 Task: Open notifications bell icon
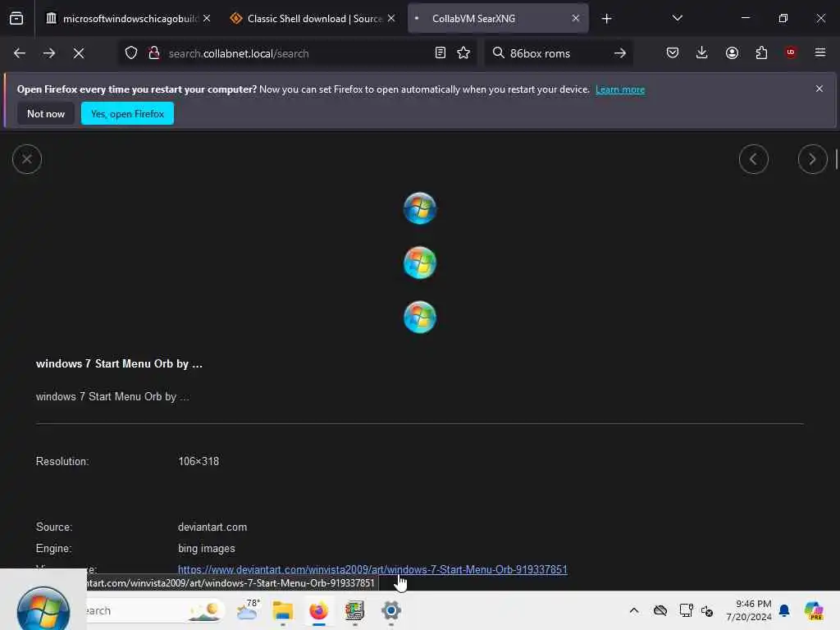(784, 610)
